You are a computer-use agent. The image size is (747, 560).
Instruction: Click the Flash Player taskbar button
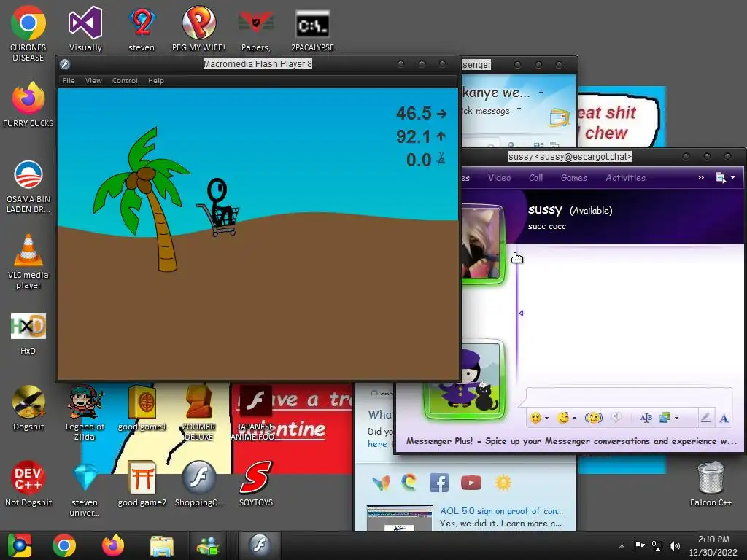click(260, 545)
